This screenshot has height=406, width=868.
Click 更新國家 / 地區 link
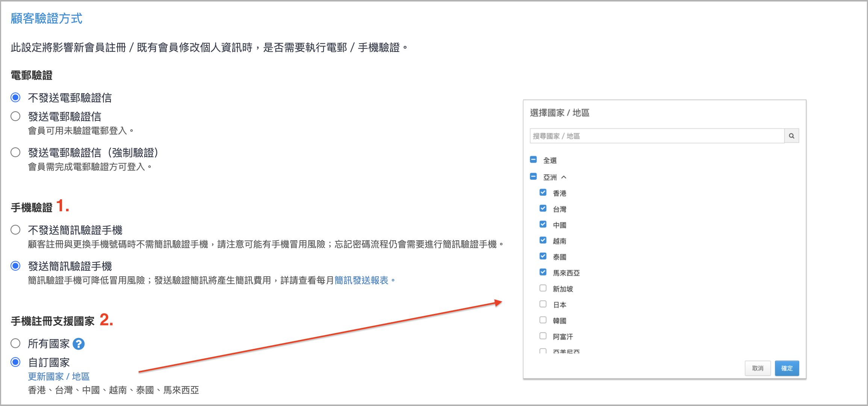point(59,376)
